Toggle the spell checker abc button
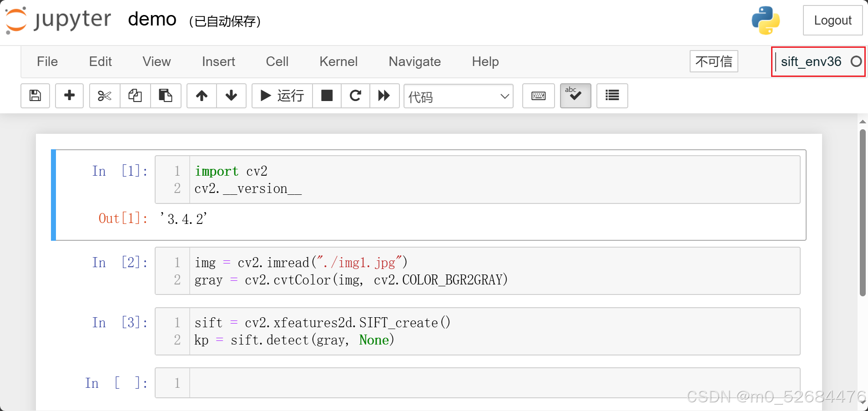This screenshot has height=411, width=868. (575, 96)
